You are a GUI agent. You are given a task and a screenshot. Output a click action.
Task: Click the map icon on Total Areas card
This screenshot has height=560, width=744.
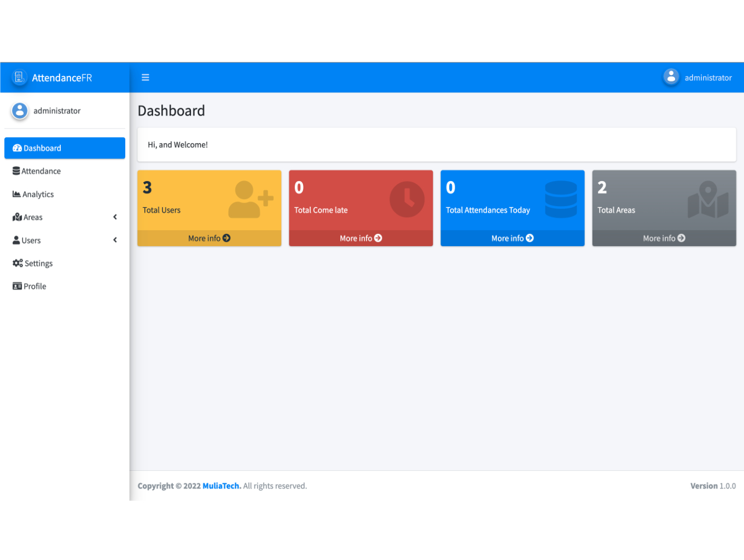707,200
